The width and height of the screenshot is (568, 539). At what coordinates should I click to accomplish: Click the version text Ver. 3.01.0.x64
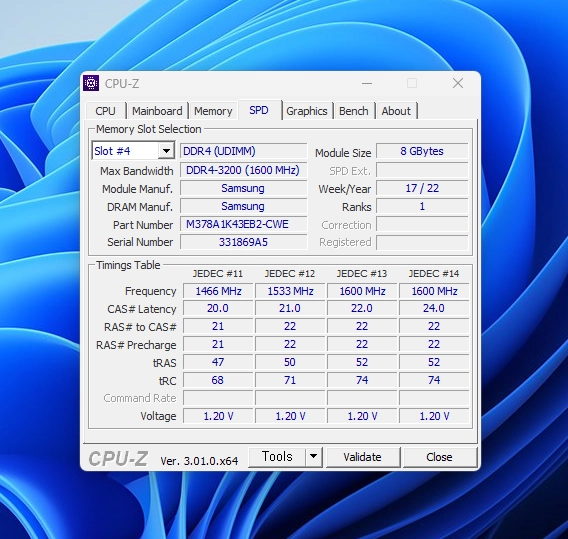[x=199, y=461]
